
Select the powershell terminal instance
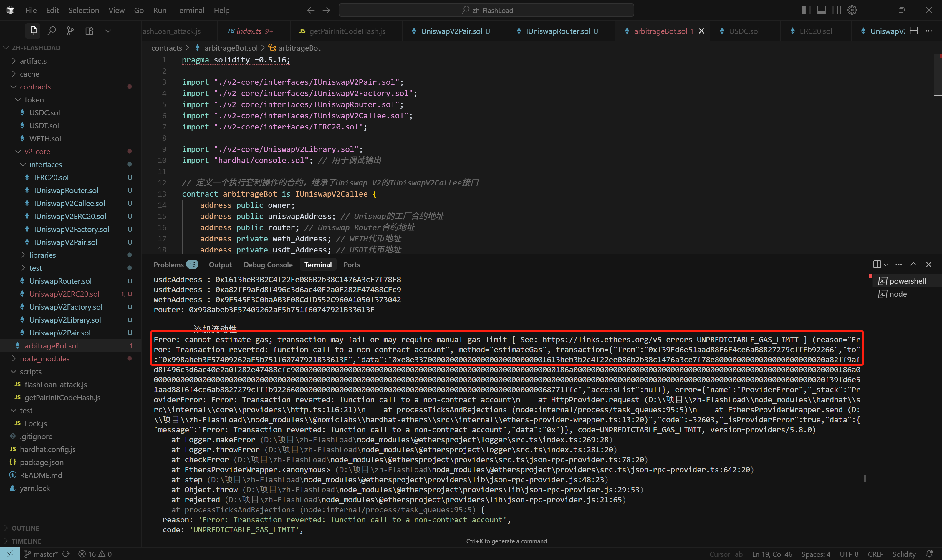[x=907, y=281]
